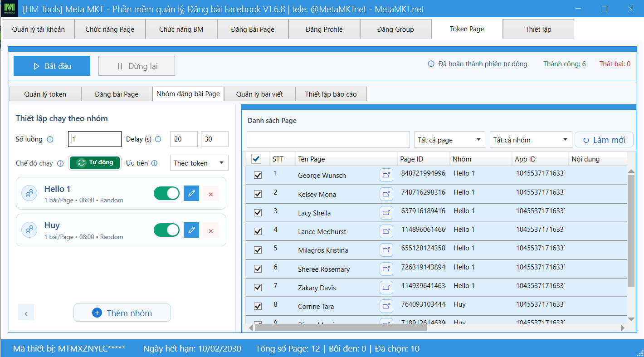Screen dimensions: 644x357
Task: Go to Quản lý token sub-tab
Action: tap(45, 94)
